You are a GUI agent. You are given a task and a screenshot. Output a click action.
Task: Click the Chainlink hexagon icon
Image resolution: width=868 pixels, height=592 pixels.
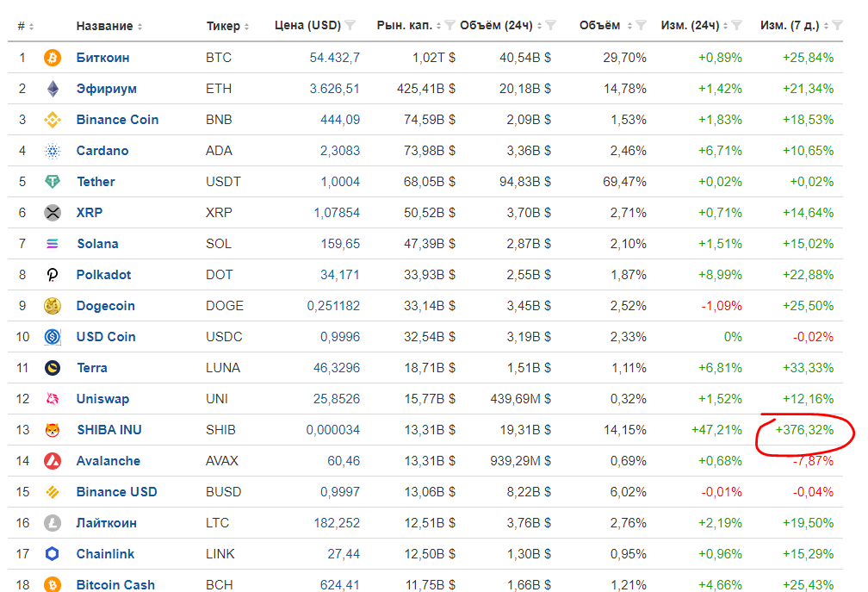tap(53, 554)
